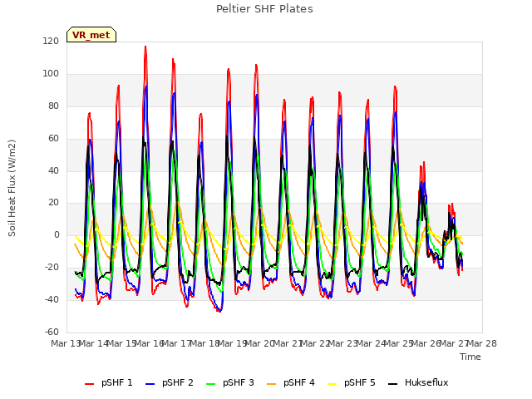Click the Mar 13 x-axis label

click(65, 343)
